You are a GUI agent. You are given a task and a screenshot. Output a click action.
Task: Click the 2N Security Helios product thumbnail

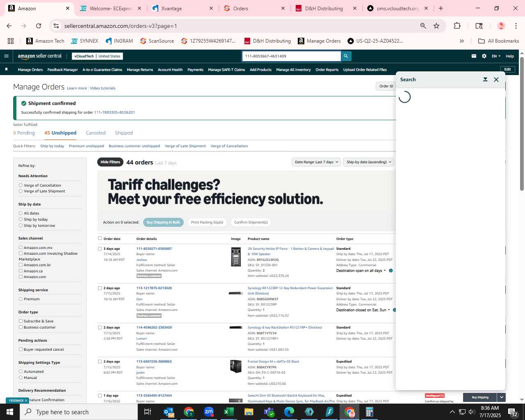pyautogui.click(x=236, y=257)
